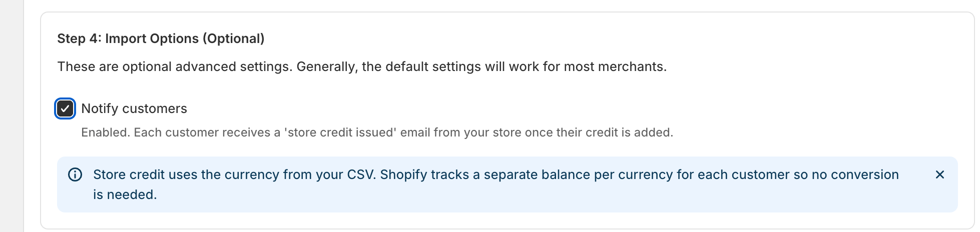The height and width of the screenshot is (232, 980).
Task: Click the Notify customers label text
Action: coord(134,108)
